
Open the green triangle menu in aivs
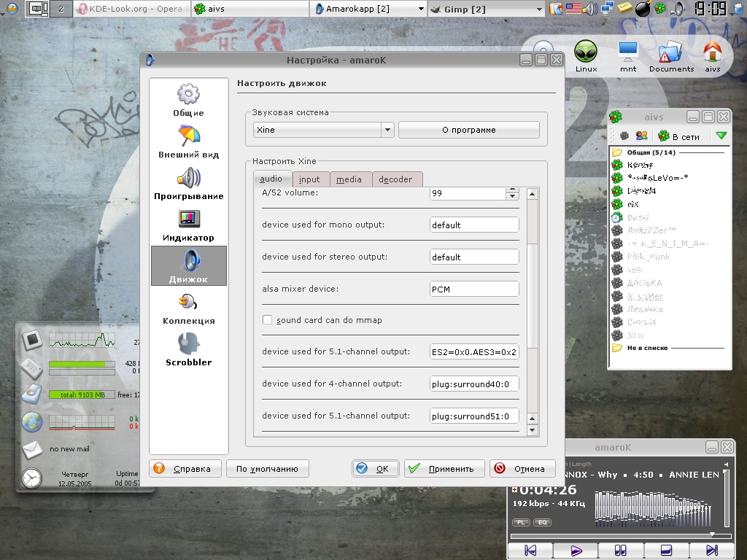tap(721, 136)
